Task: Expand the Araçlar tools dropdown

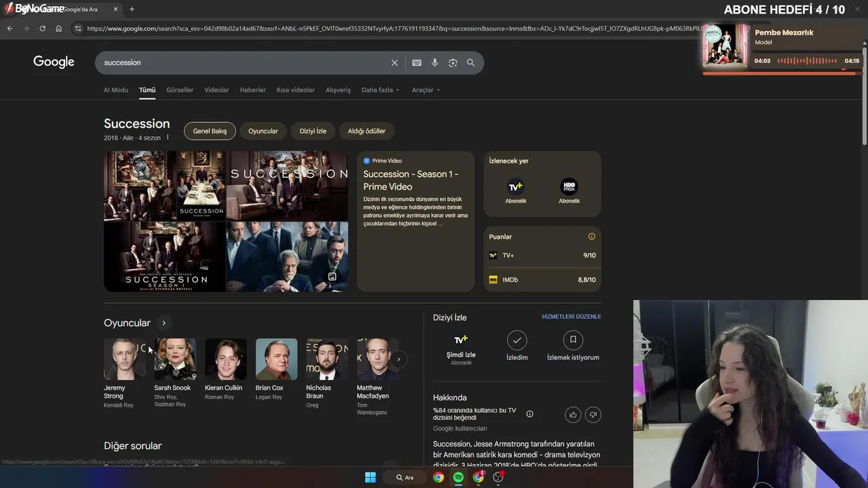Action: click(x=426, y=89)
